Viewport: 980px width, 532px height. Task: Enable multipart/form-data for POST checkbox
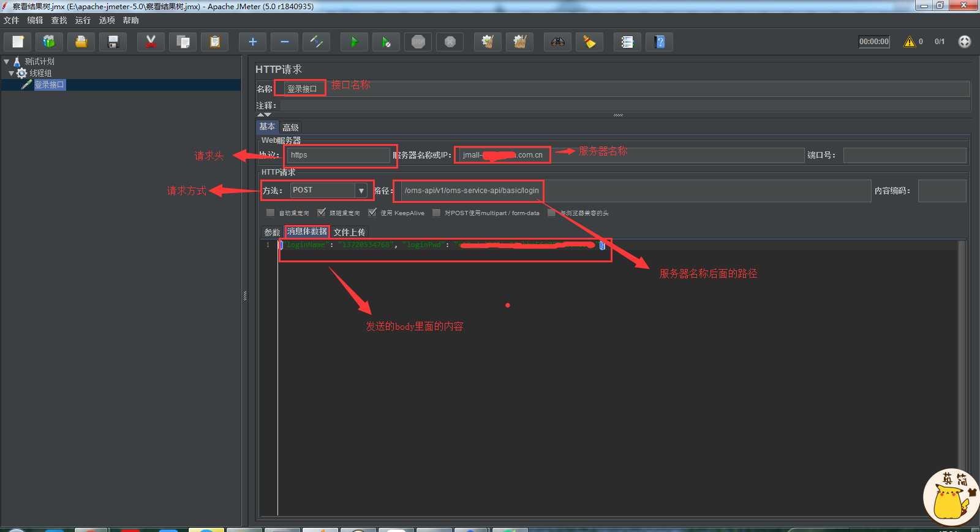pos(436,213)
